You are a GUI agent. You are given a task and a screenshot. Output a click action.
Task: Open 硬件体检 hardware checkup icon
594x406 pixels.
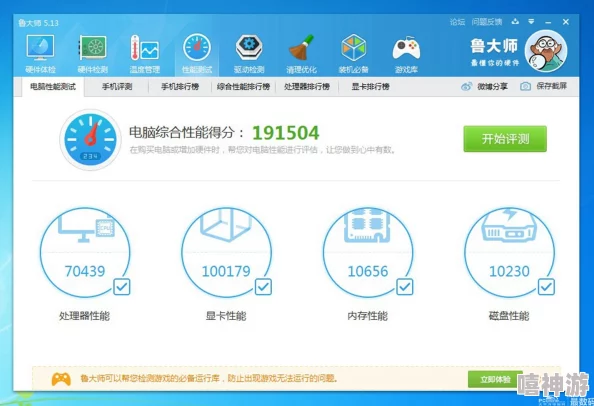pyautogui.click(x=40, y=48)
